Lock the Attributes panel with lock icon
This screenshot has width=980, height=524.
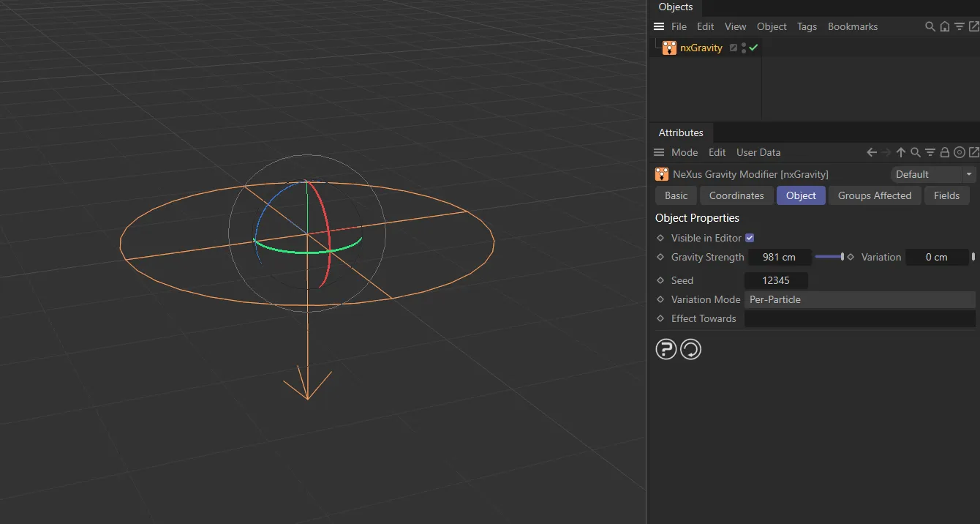click(944, 152)
